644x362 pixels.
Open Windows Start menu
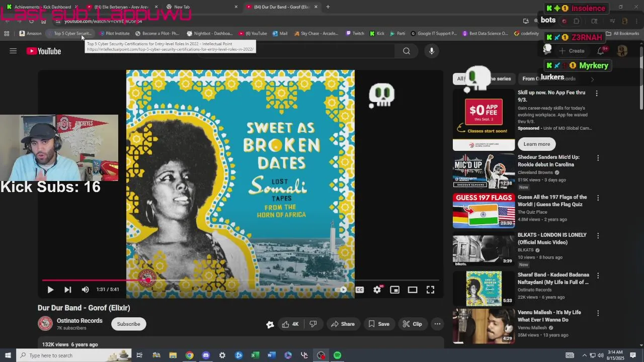coord(8,355)
